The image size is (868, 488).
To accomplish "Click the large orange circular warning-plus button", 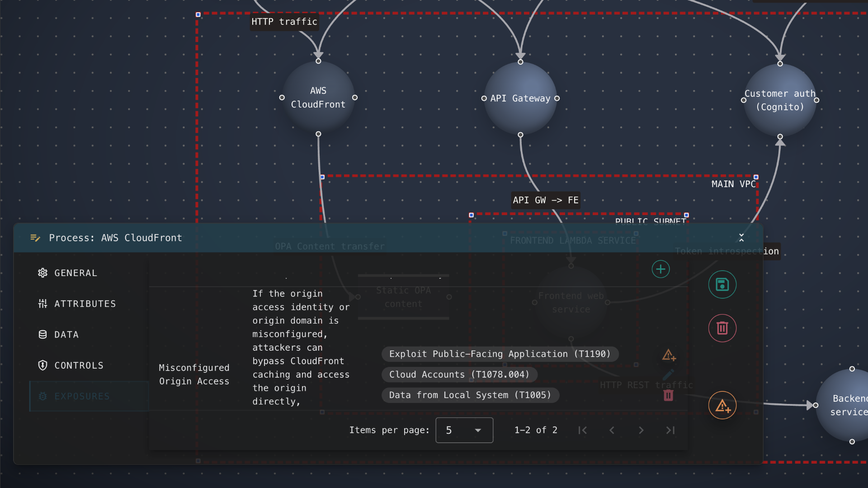I will [x=722, y=405].
